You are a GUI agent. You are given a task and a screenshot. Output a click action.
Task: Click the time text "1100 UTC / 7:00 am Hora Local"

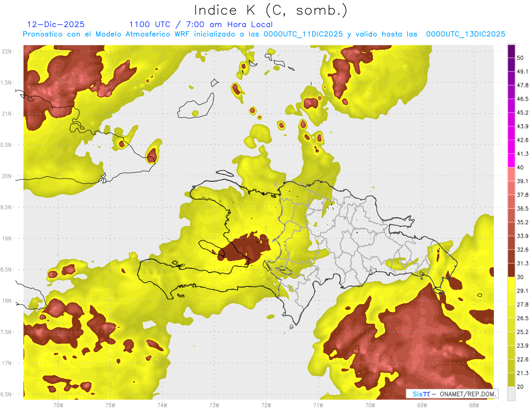coord(201,24)
